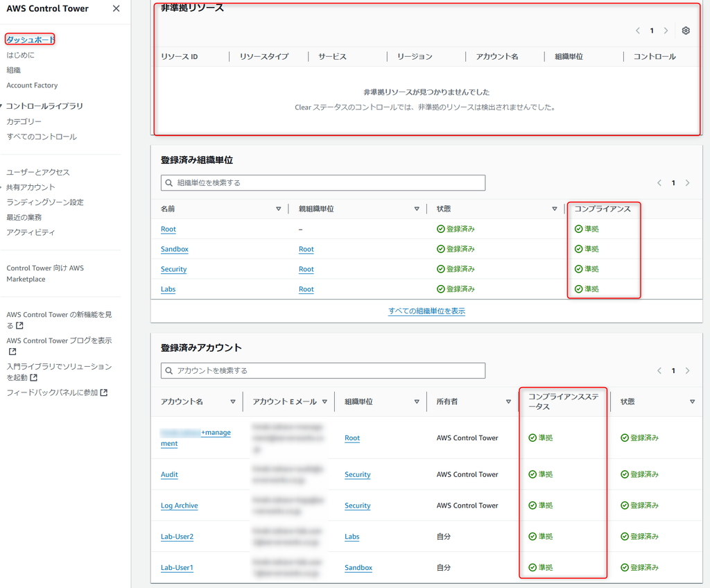Open Labs unit link in Lab-User2 row
710x588 pixels.
pos(352,537)
